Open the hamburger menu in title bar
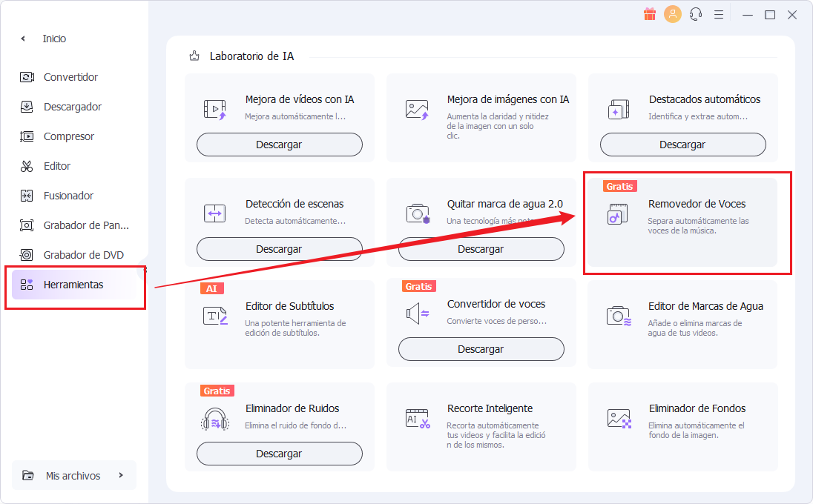Image resolution: width=813 pixels, height=504 pixels. tap(718, 14)
